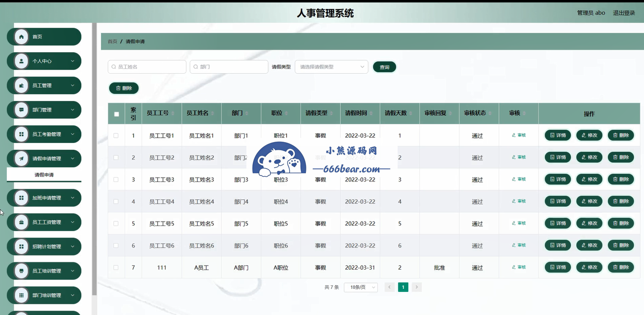Click the 员工工资管理 briefcase icon
This screenshot has width=644, height=315.
point(21,223)
